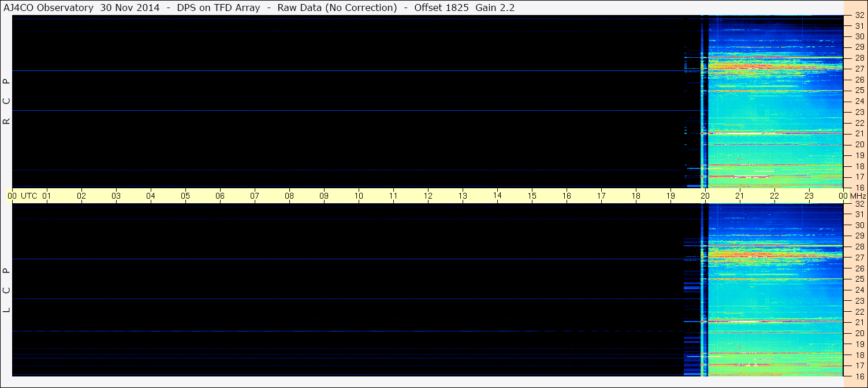
Task: Select hour 12 on the UTC time axis
Action: tap(428, 196)
